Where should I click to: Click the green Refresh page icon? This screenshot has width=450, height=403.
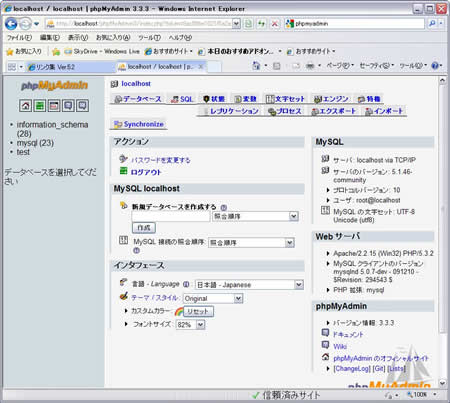point(261,24)
